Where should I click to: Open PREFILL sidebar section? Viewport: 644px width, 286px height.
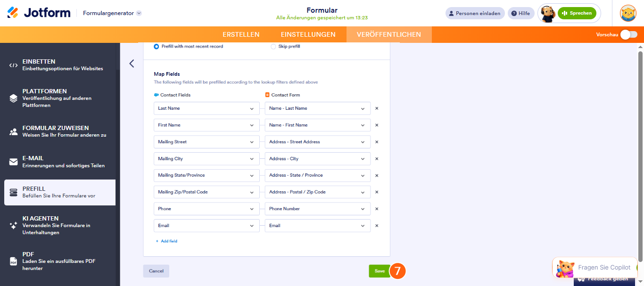pos(60,192)
